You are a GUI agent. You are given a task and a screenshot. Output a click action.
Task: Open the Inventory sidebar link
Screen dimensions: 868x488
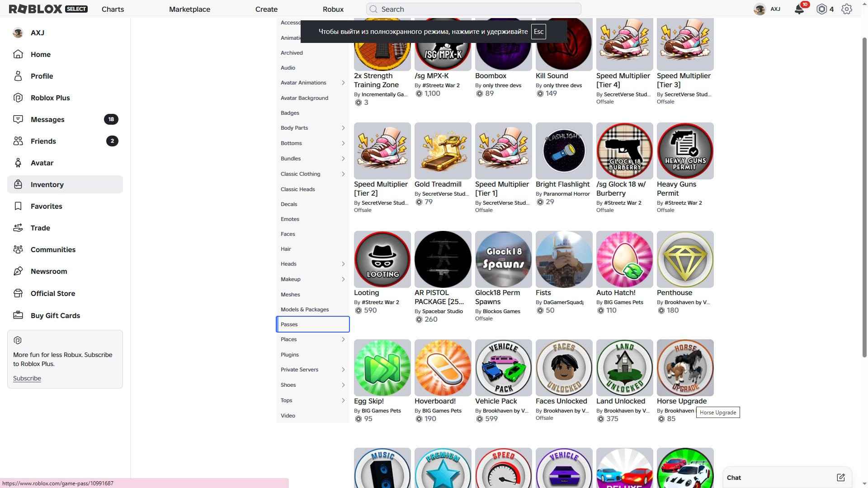click(65, 184)
